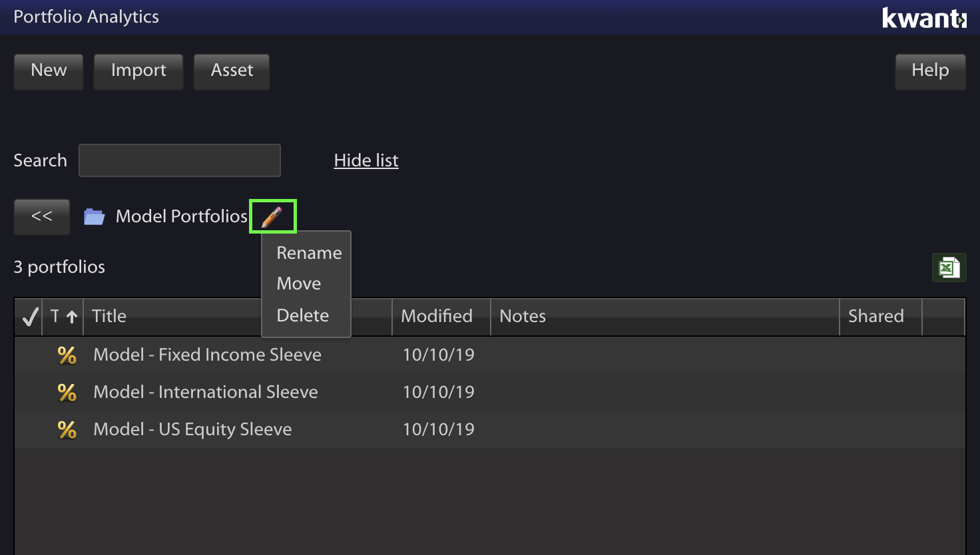The height and width of the screenshot is (555, 980).
Task: Focus the Search input field
Action: pos(180,160)
